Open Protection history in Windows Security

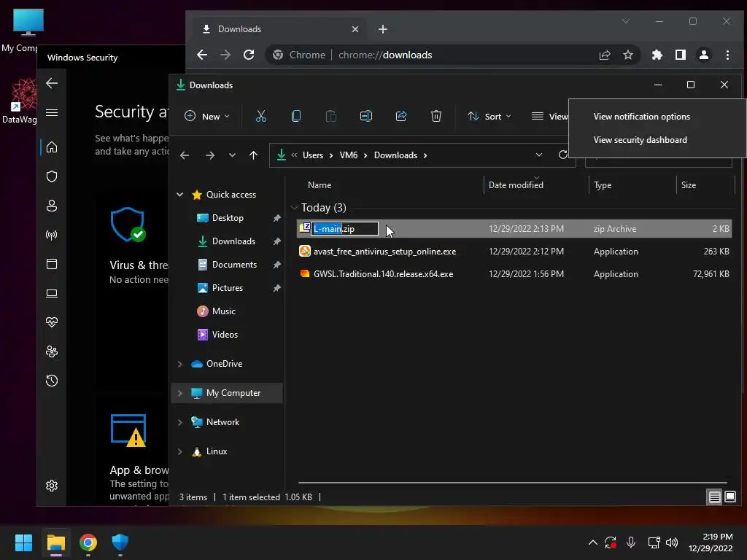[x=52, y=381]
